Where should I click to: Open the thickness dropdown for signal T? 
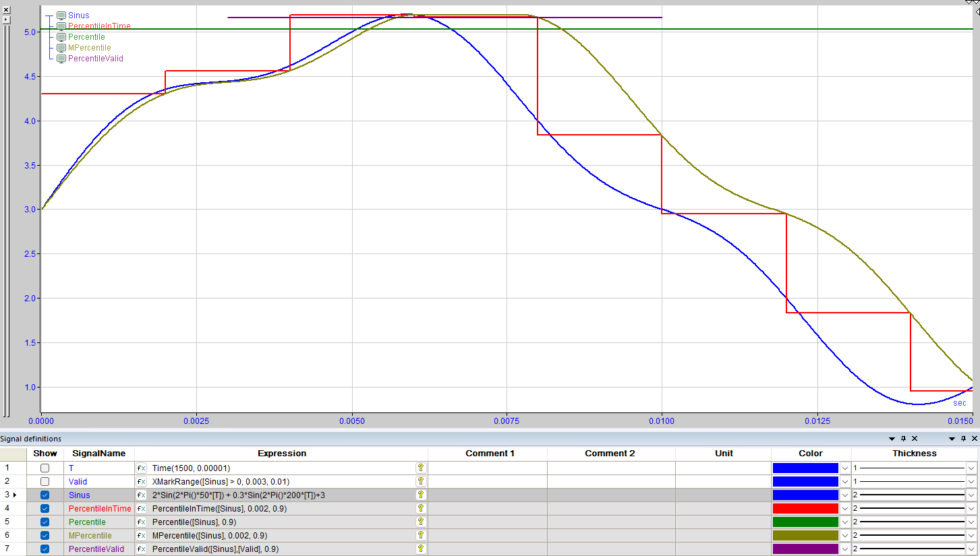[x=971, y=468]
